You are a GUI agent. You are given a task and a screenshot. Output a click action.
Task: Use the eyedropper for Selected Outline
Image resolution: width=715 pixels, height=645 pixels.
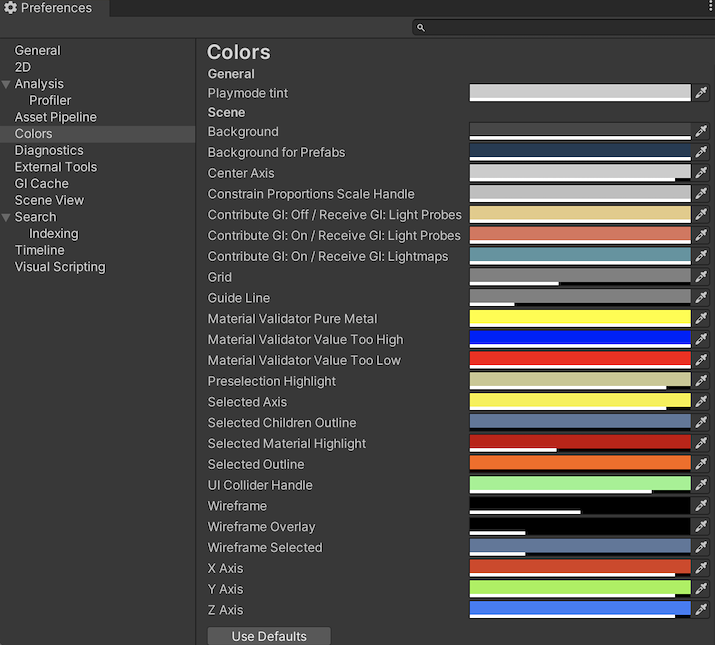point(701,464)
